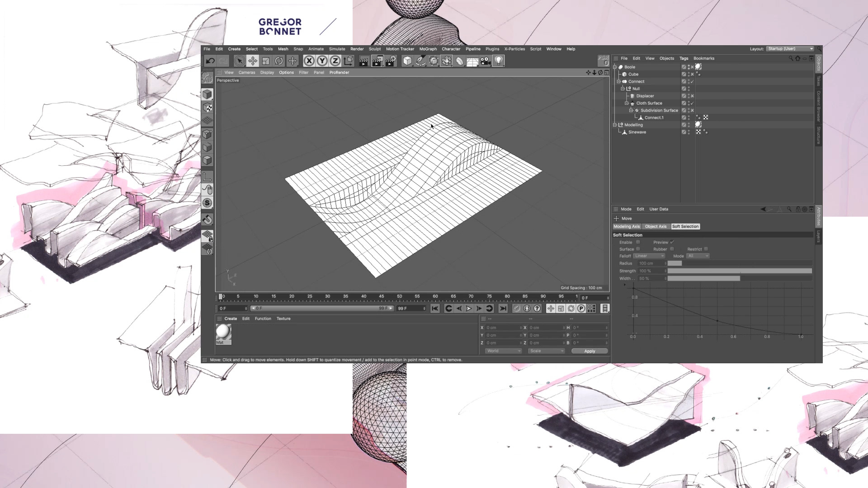Screen dimensions: 868x488
Task: Open the Object Manager Tags menu
Action: pyautogui.click(x=684, y=58)
